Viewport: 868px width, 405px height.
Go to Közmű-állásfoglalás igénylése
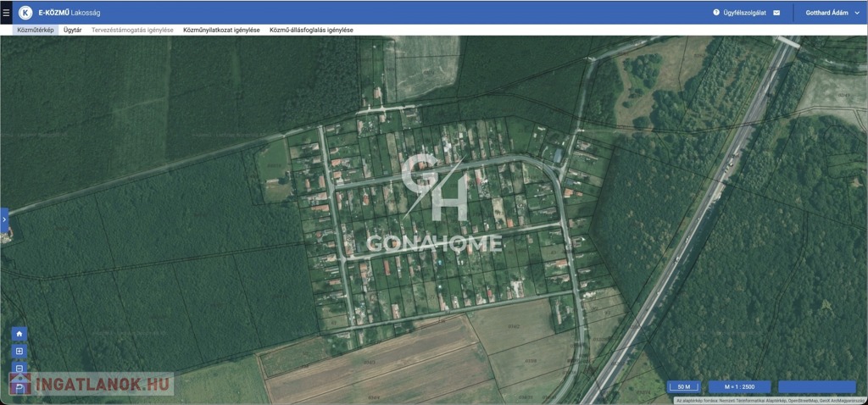click(311, 30)
